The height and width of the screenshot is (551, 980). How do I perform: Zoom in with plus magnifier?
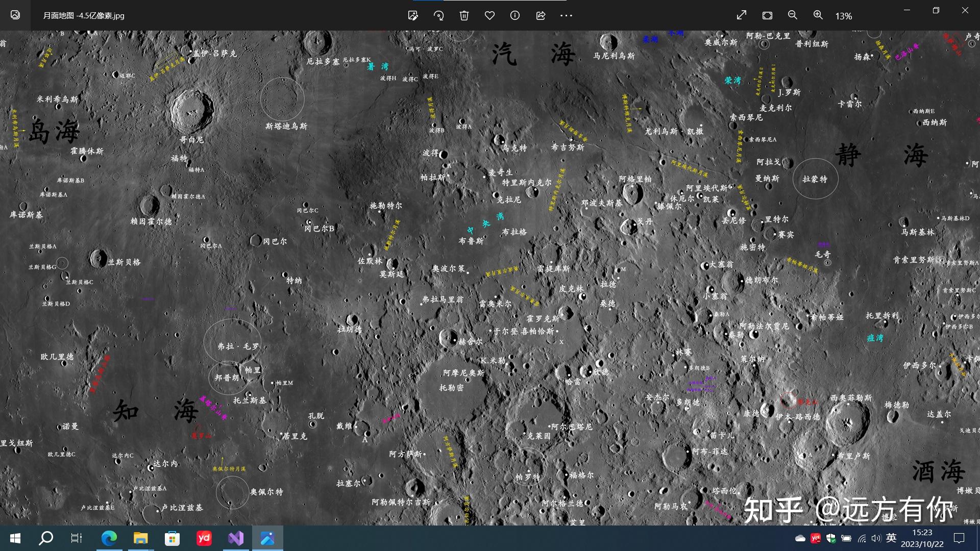pyautogui.click(x=818, y=15)
